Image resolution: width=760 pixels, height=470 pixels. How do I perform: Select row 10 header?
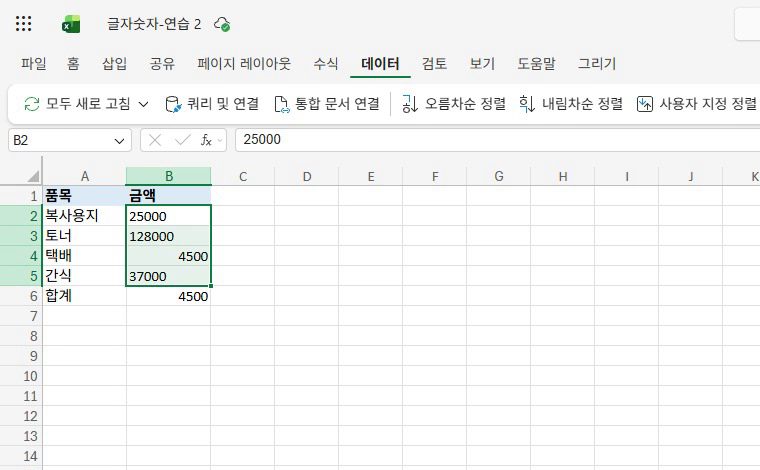[21, 376]
